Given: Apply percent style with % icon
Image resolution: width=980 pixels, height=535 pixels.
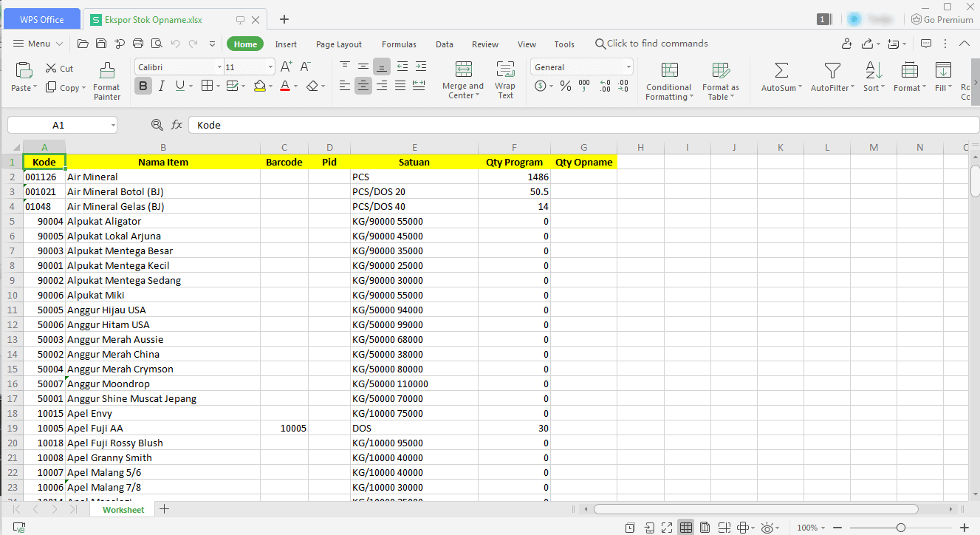Looking at the screenshot, I should 565,86.
